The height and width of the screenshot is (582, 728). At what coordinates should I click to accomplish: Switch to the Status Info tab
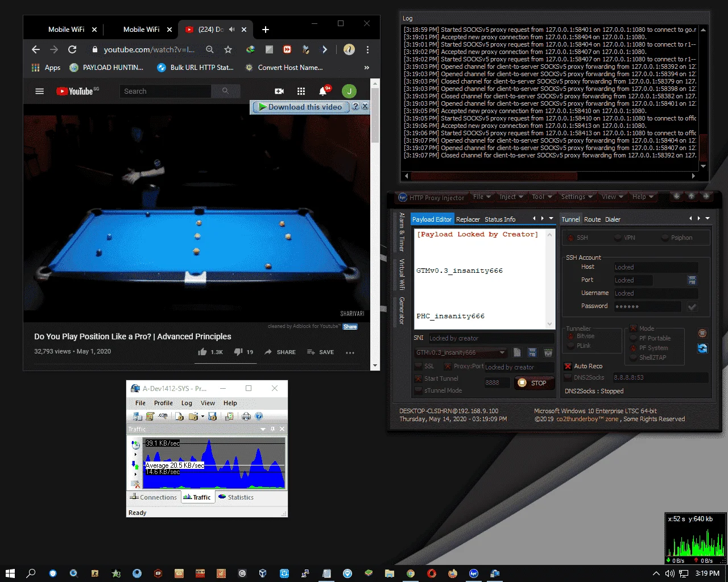pos(500,219)
